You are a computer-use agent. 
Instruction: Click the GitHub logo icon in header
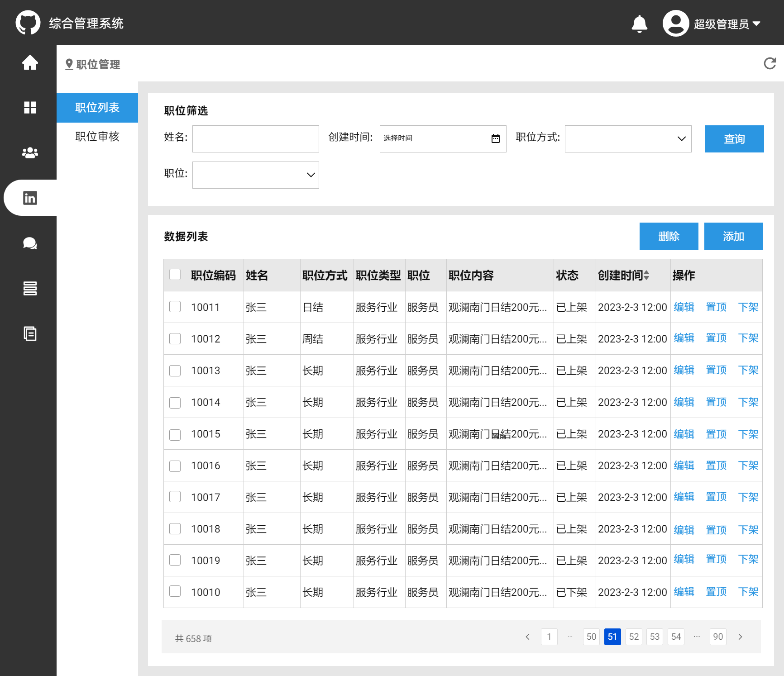click(28, 23)
